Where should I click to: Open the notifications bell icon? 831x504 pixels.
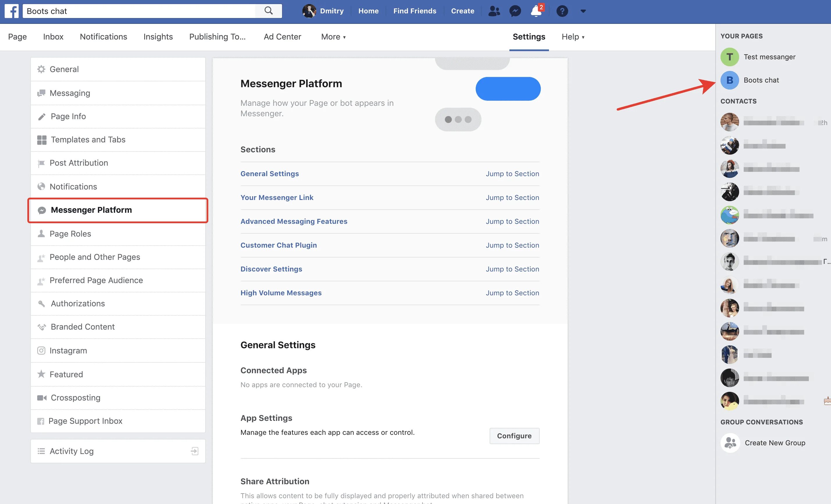click(536, 11)
